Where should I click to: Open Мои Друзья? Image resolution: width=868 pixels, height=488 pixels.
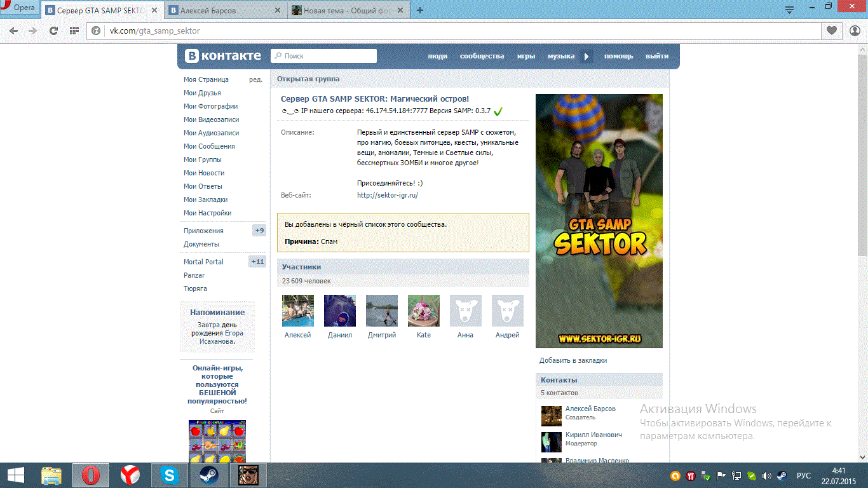[202, 93]
